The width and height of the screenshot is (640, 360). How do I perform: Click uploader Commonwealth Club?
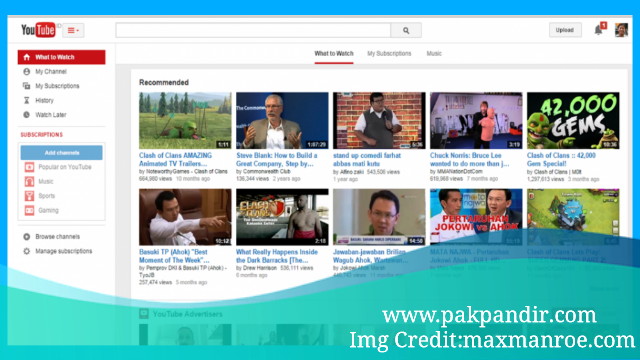coord(267,172)
